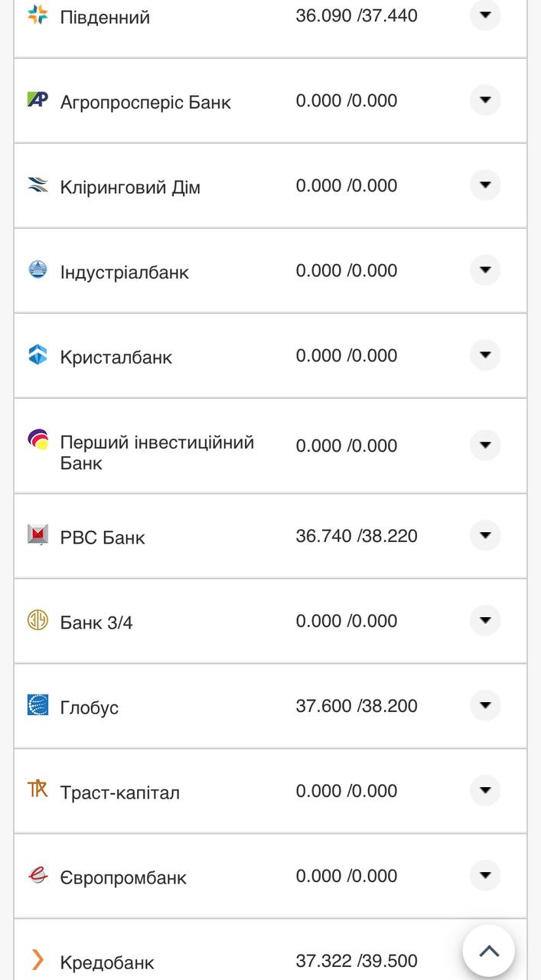Click the Кристалбанк logo icon
This screenshot has height=980, width=541.
[x=37, y=354]
